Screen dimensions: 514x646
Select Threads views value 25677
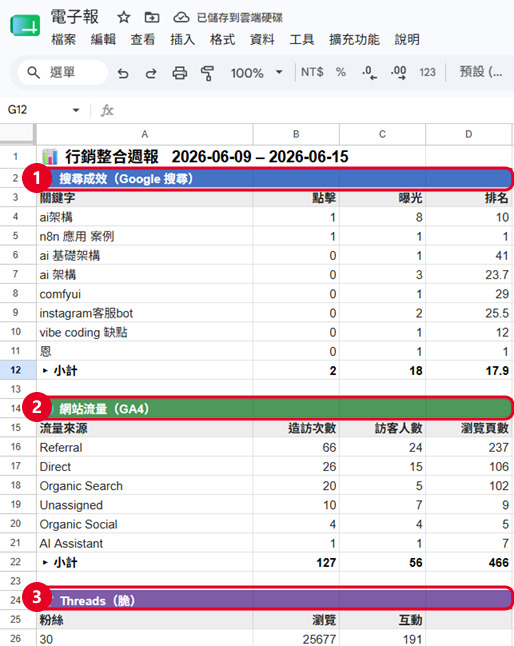pos(296,639)
